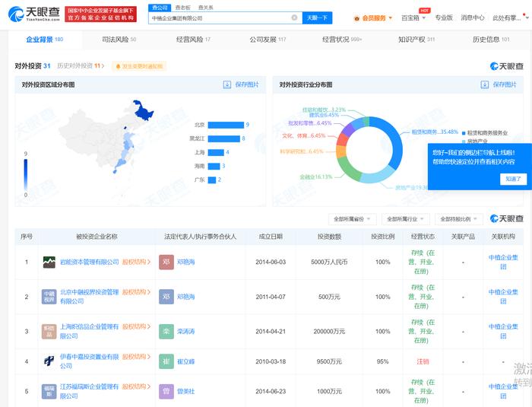Image resolution: width=532 pixels, height=407 pixels.
Task: Open the 公司发展 tab
Action: click(x=268, y=40)
